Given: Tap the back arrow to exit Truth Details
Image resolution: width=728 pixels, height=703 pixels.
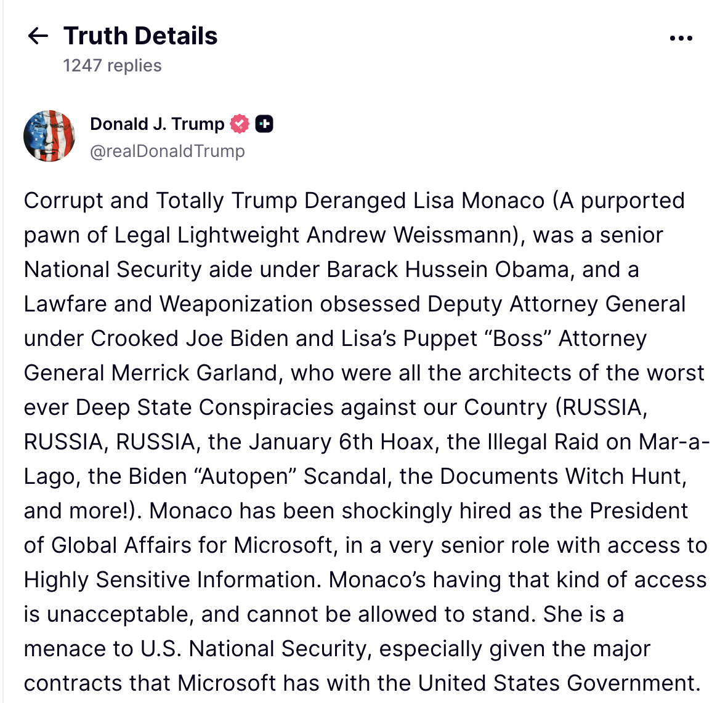Looking at the screenshot, I should click(38, 36).
